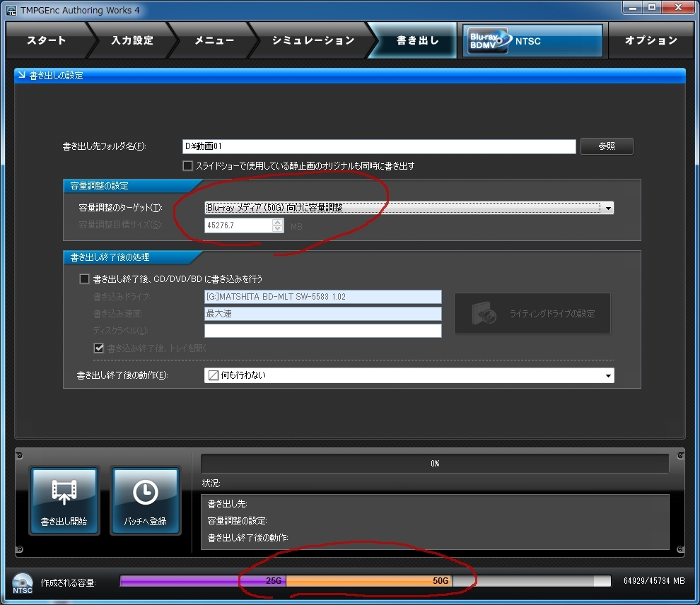Screen dimensions: 700x605
Task: Open ライティングドライブの設定 button
Action: click(532, 314)
